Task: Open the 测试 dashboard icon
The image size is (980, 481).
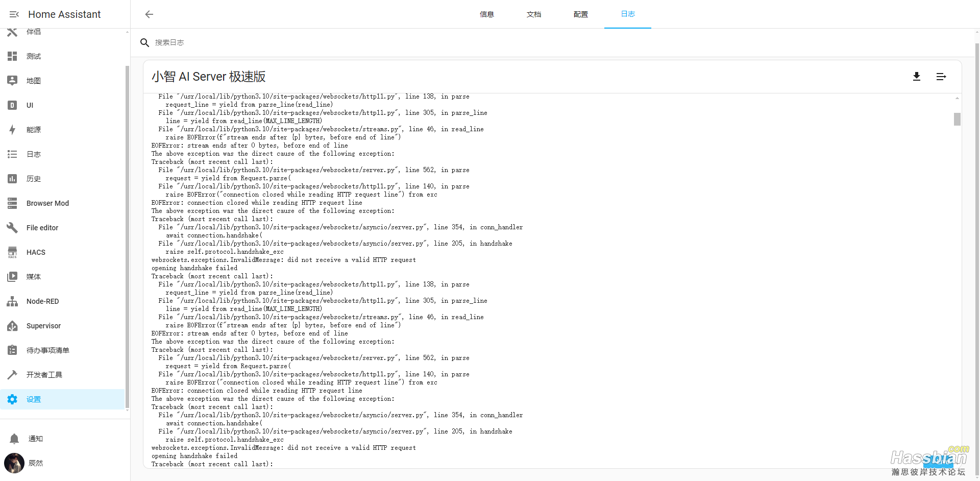Action: click(12, 56)
